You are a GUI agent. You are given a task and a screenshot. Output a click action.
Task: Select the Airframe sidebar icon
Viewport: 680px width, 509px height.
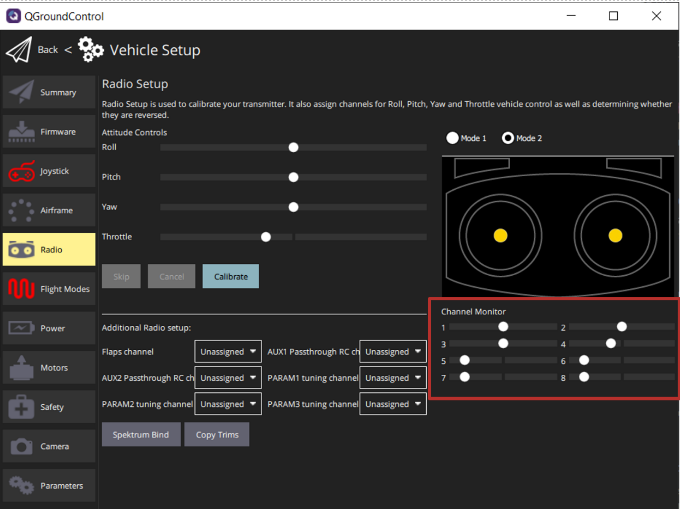point(21,210)
